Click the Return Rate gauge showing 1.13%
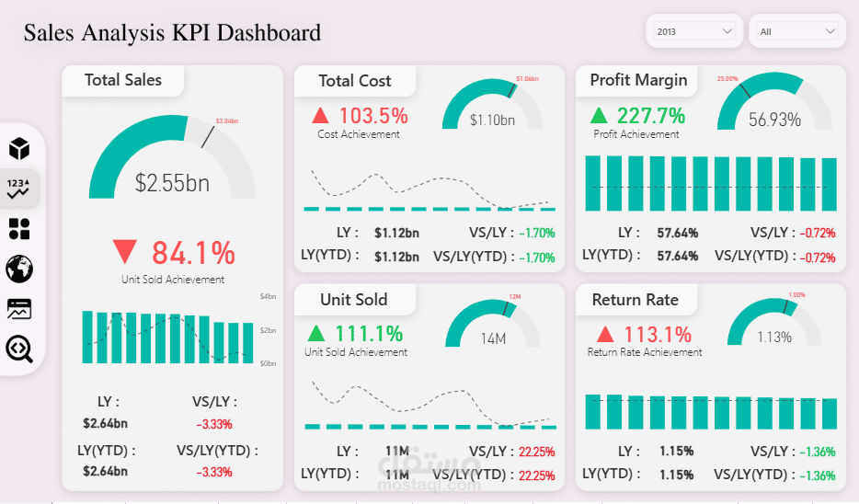The height and width of the screenshot is (504, 859). click(x=774, y=322)
